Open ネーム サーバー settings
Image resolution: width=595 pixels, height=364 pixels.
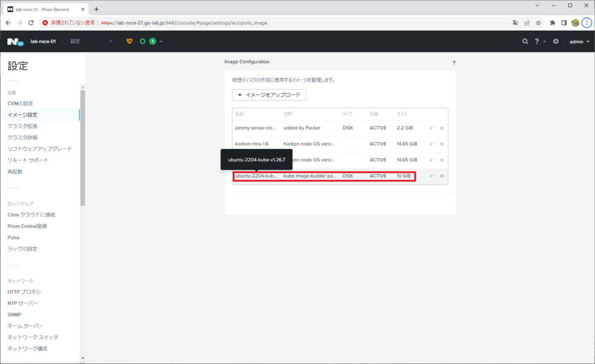[x=25, y=326]
